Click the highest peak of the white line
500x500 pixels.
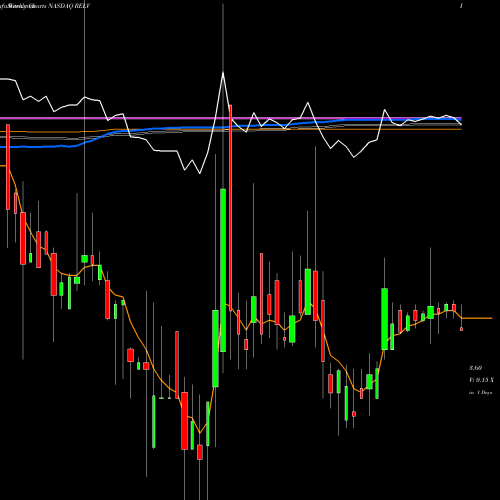tap(223, 73)
